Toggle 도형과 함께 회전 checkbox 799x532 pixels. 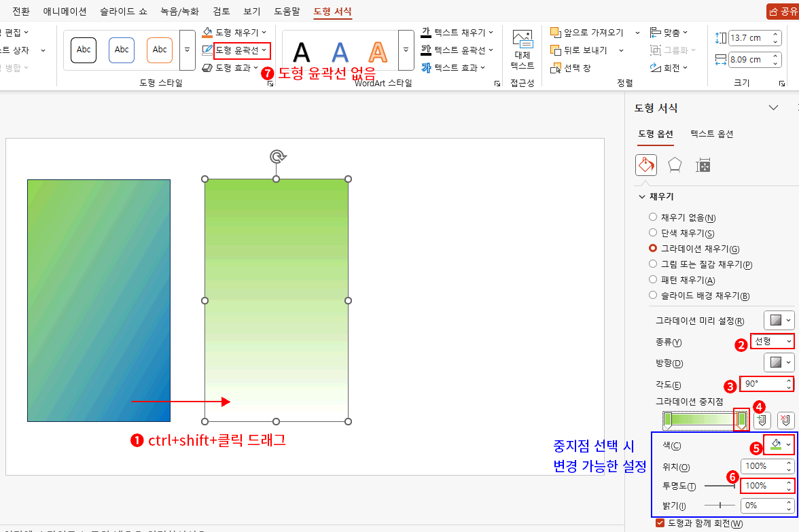point(660,523)
